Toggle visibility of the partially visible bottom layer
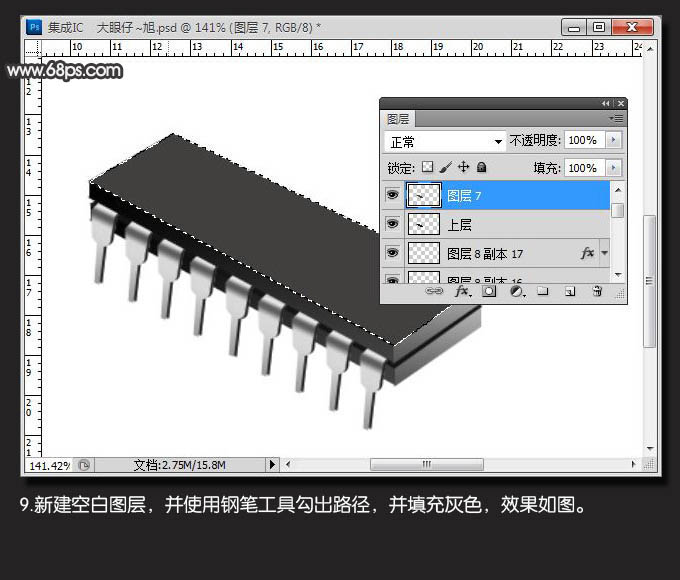680x580 pixels. (392, 279)
